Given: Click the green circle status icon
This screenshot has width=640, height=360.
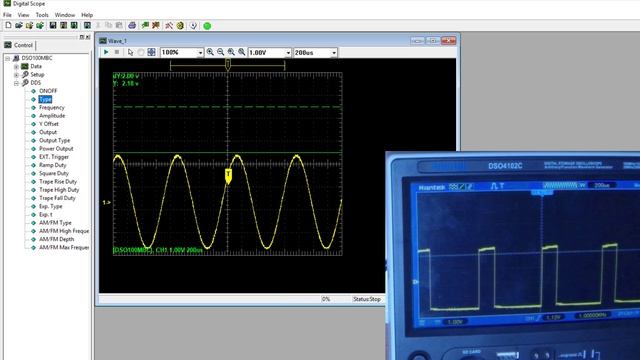Looking at the screenshot, I should coord(207,26).
